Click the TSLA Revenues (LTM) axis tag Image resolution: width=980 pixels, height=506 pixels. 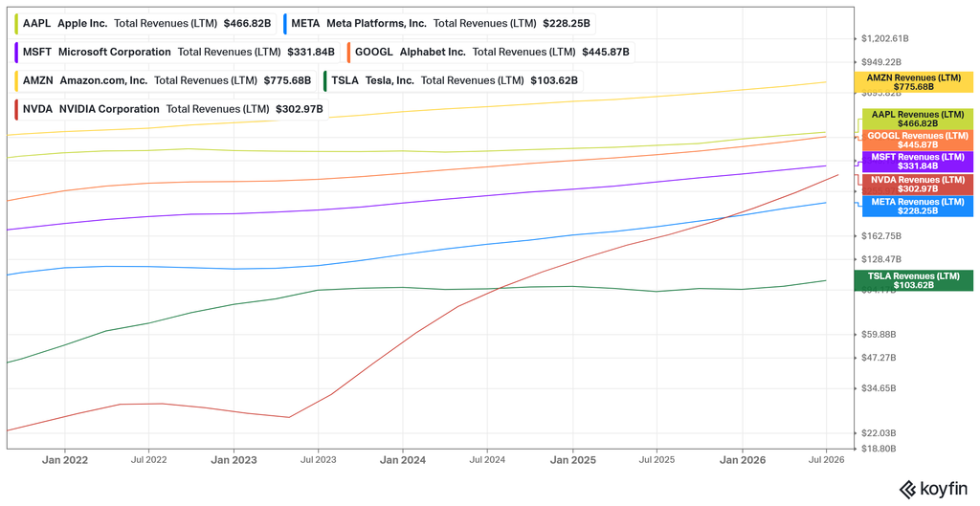913,280
